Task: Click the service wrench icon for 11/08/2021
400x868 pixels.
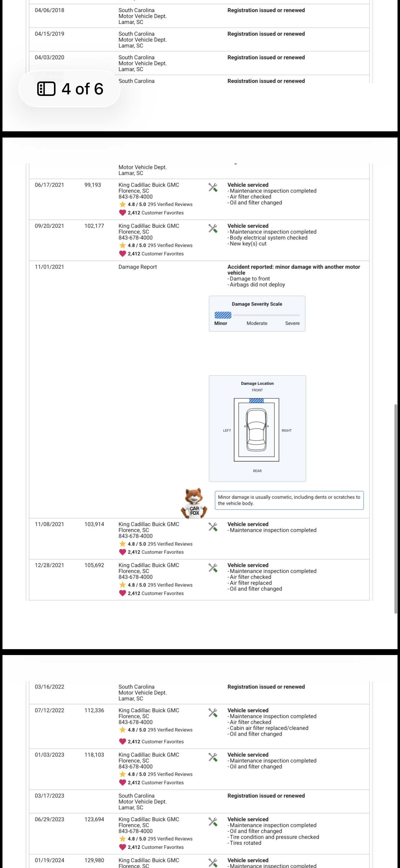Action: point(213,527)
